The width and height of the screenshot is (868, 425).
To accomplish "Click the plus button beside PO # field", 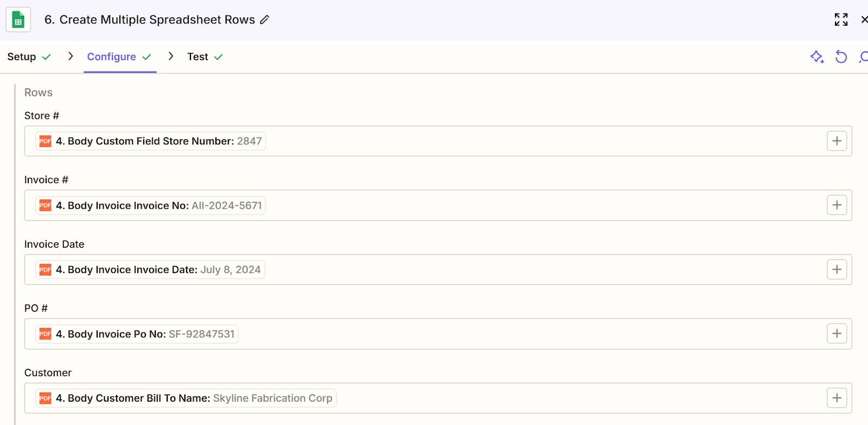I will [837, 333].
